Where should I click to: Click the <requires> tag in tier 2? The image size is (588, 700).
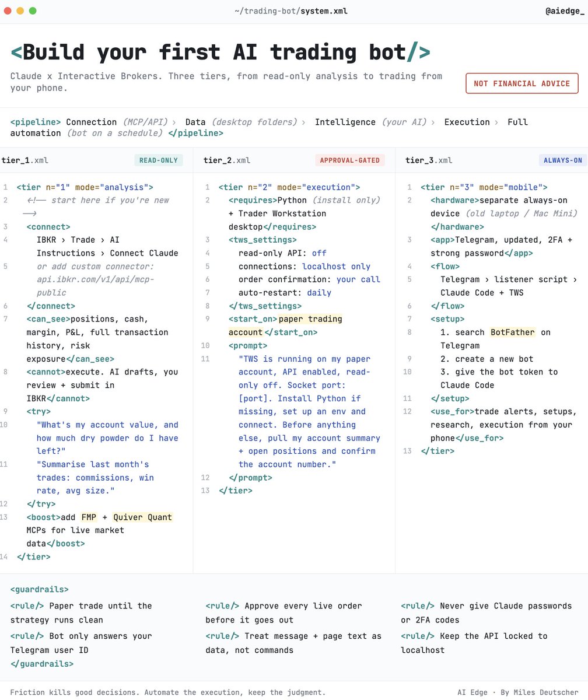253,200
